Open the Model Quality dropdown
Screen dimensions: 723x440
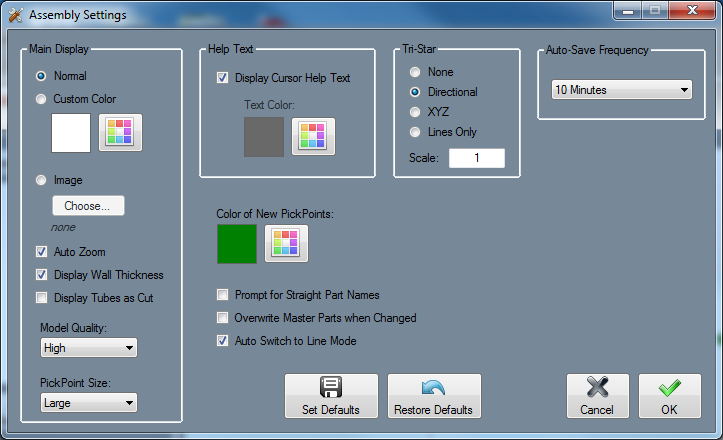[x=89, y=348]
